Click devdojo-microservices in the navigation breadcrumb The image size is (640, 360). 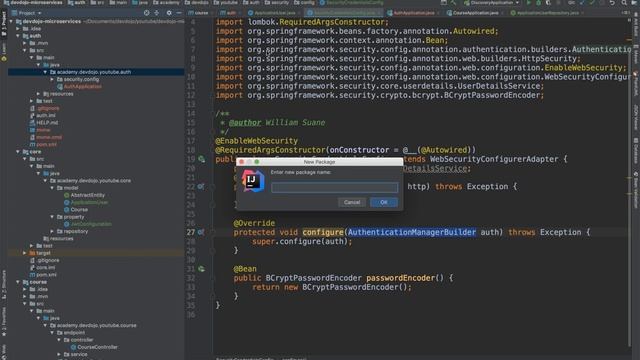coord(33,2)
